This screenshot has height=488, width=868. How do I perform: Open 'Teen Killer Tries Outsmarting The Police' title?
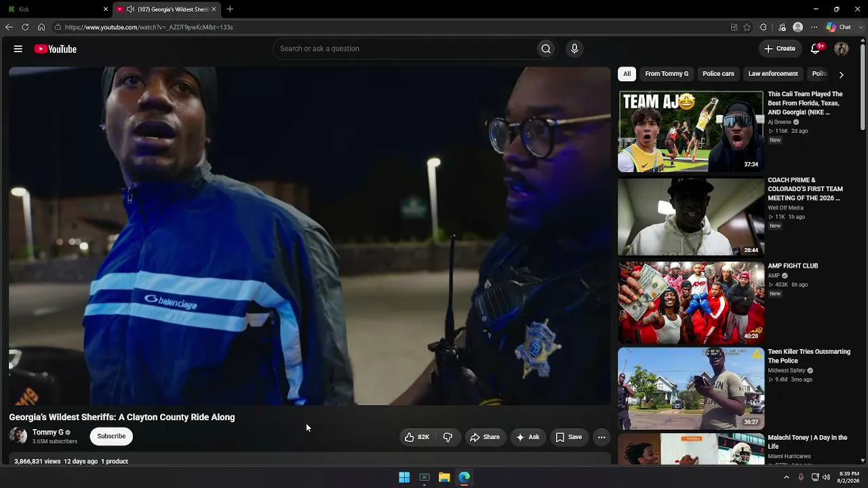click(809, 357)
